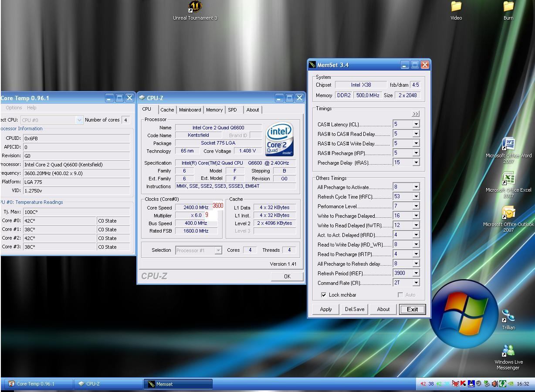Viewport: 535px width, 392px height.
Task: Switch to the SPD tab in CPU-Z
Action: (x=233, y=110)
